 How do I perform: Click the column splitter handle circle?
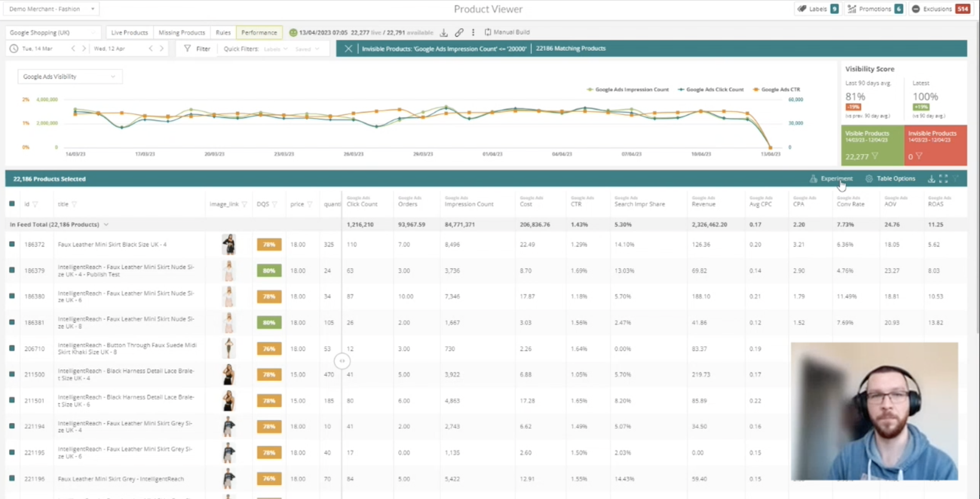pyautogui.click(x=342, y=361)
